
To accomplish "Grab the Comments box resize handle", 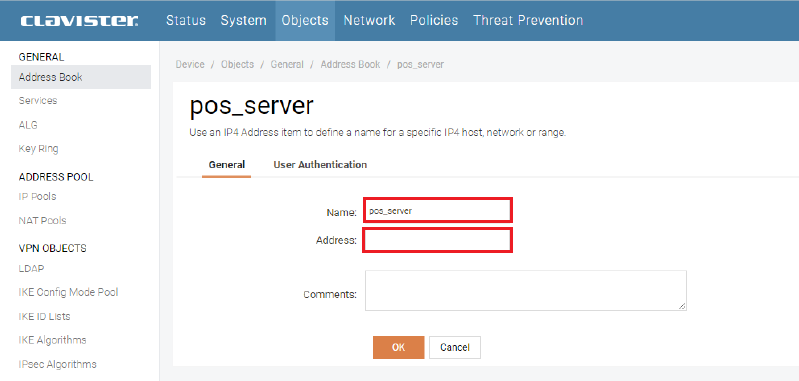I will 682,306.
